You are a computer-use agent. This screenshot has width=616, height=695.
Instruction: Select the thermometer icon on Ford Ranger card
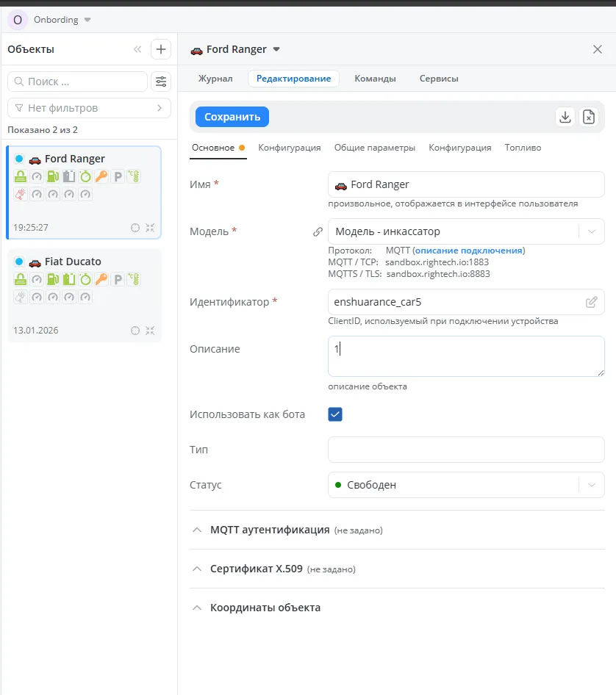pyautogui.click(x=135, y=176)
